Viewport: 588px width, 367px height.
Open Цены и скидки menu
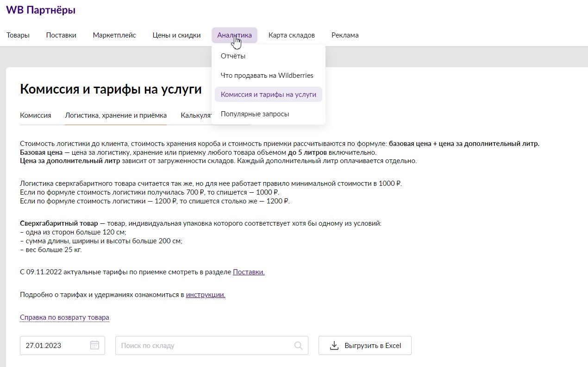176,35
